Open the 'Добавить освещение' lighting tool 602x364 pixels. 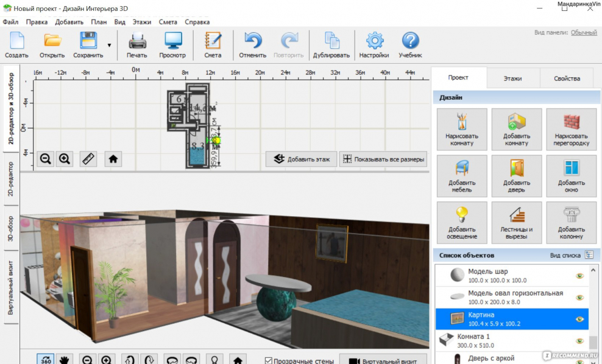462,222
